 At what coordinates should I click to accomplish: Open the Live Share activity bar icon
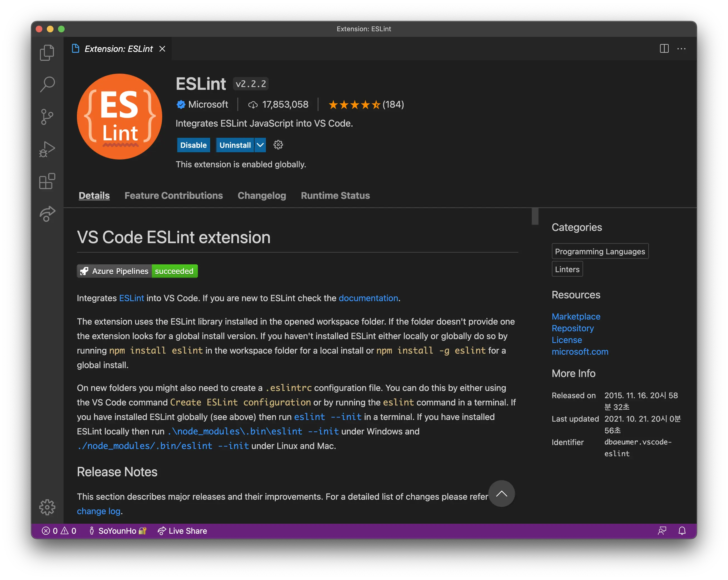click(47, 214)
